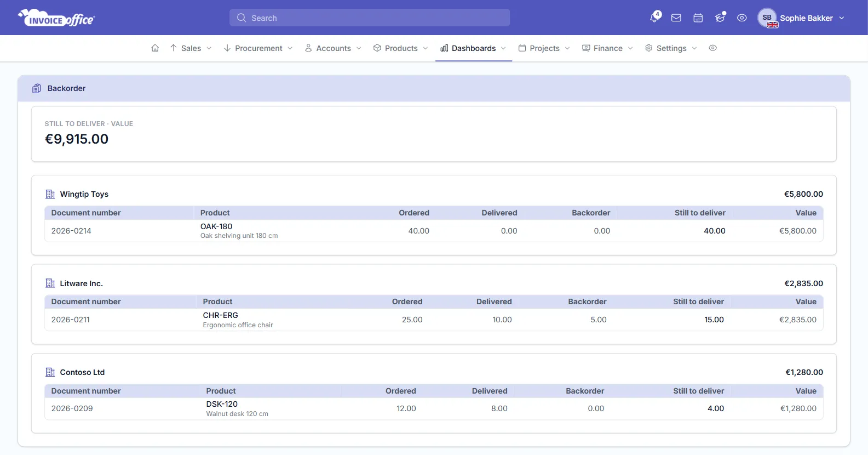Click in the Search field
Image resolution: width=868 pixels, height=455 pixels.
click(370, 18)
